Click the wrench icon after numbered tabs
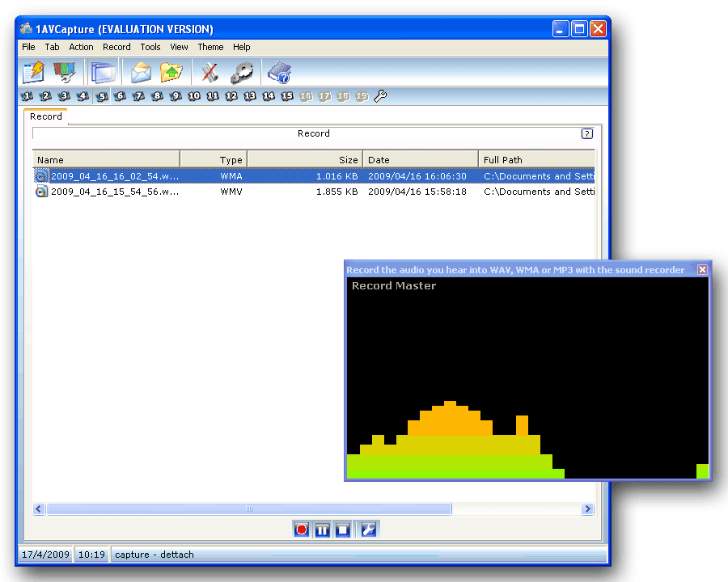This screenshot has width=728, height=582. click(380, 96)
